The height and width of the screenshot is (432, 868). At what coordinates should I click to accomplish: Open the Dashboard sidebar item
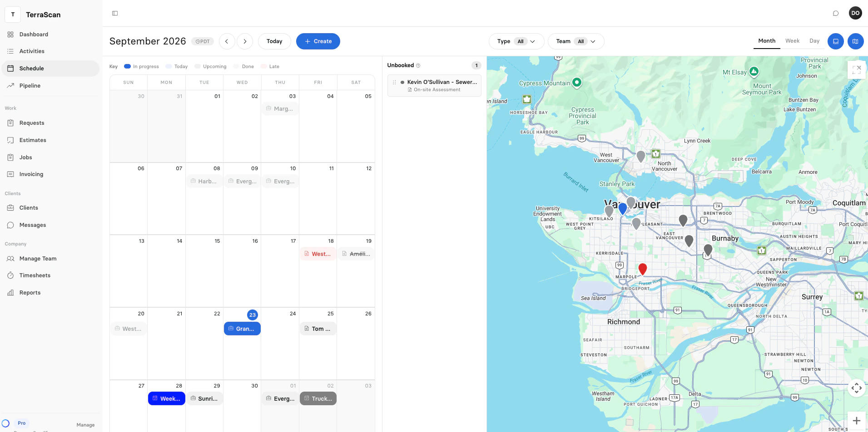[50, 34]
